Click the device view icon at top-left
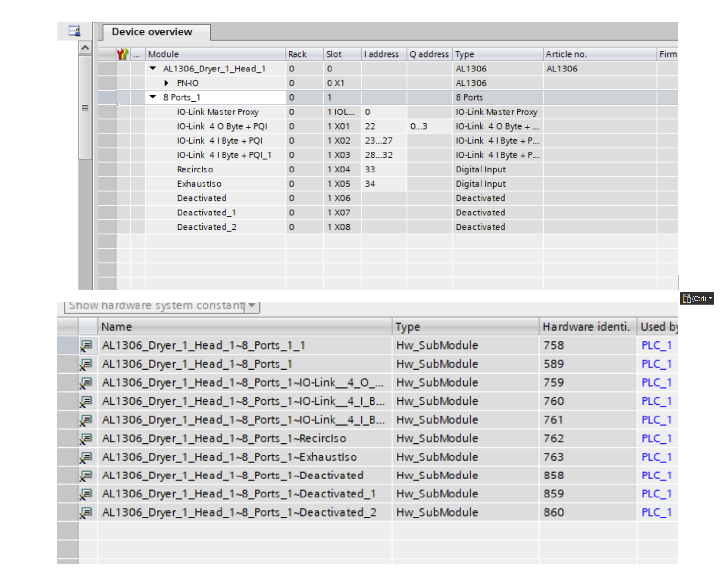Image resolution: width=727 pixels, height=588 pixels. 74,31
